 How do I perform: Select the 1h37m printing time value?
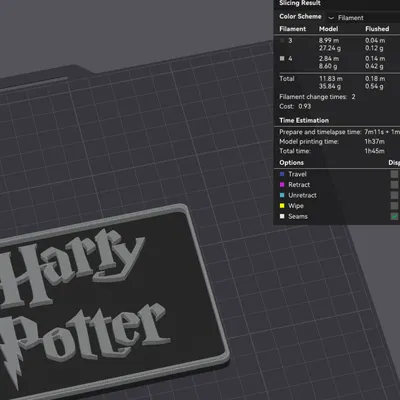point(375,142)
